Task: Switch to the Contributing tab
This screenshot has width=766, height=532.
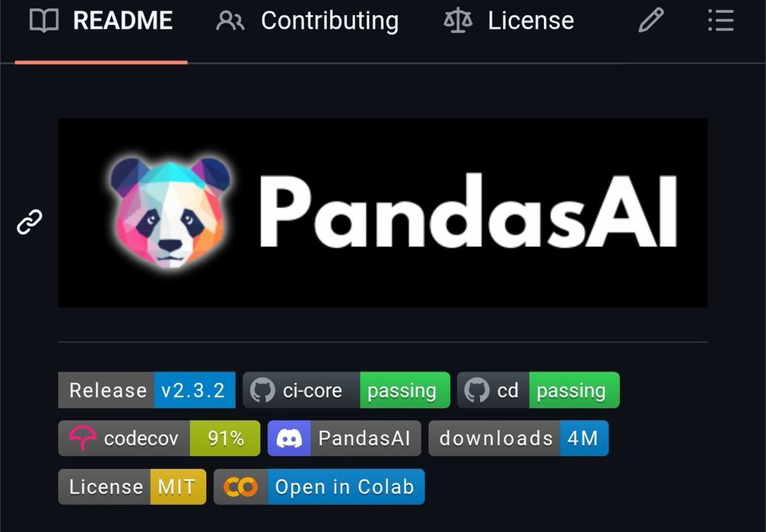Action: click(307, 21)
